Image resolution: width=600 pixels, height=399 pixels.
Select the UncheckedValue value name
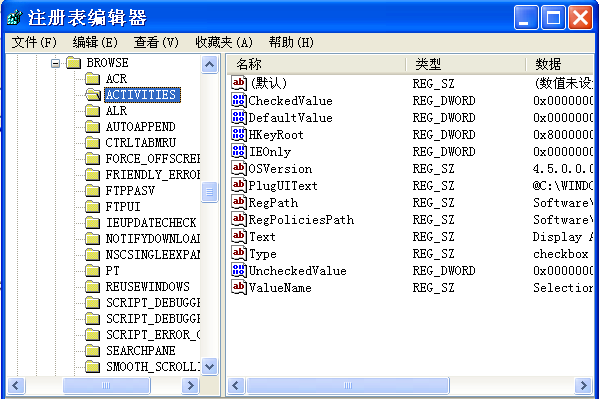tap(298, 271)
